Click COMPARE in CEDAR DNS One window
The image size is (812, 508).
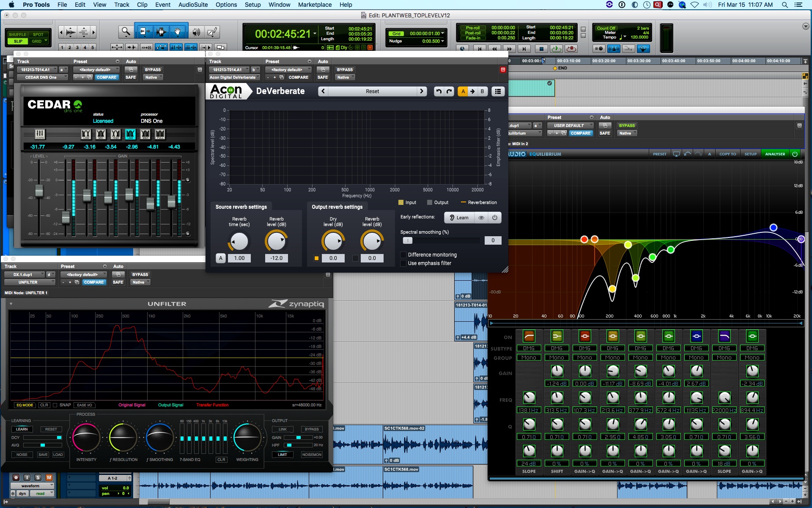[x=106, y=77]
